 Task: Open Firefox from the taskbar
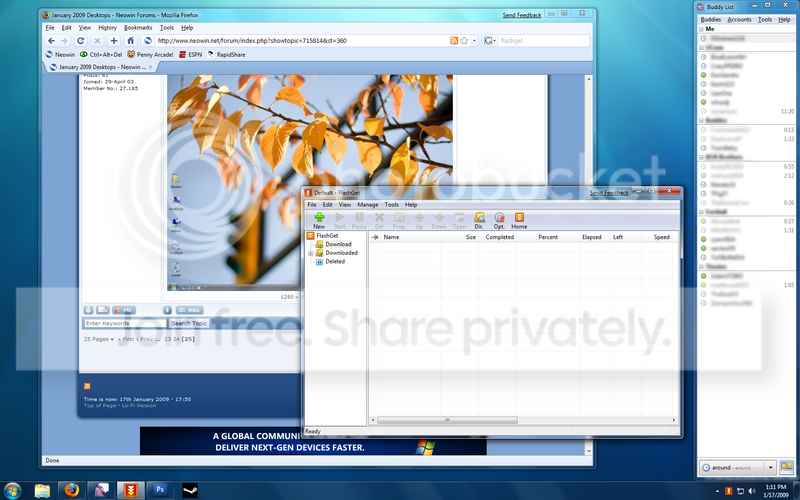72,490
